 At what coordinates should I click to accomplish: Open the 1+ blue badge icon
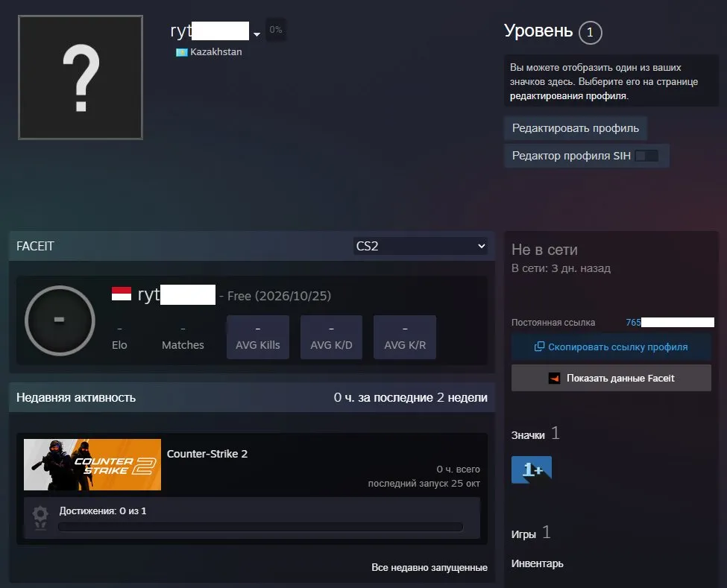coord(532,470)
